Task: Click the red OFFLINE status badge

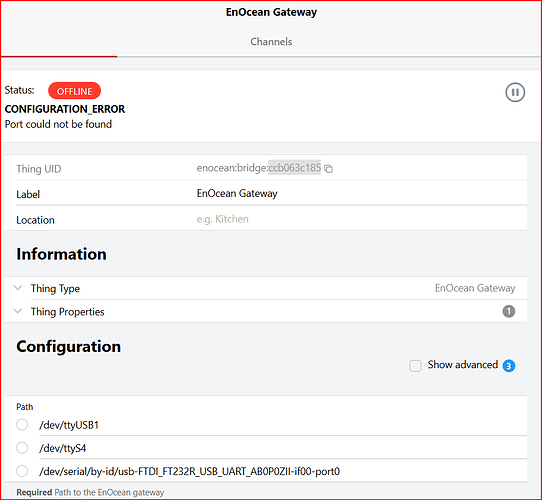Action: (x=74, y=91)
